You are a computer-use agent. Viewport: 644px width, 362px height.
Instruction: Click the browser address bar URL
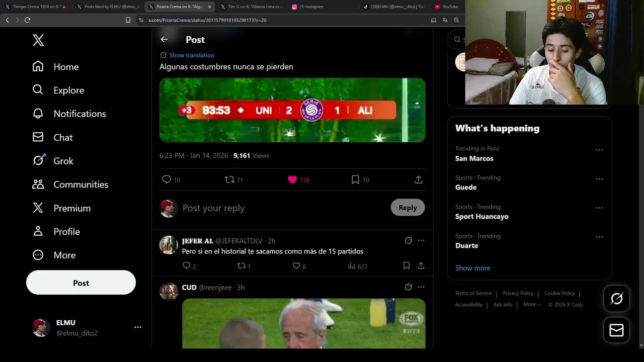pos(207,20)
